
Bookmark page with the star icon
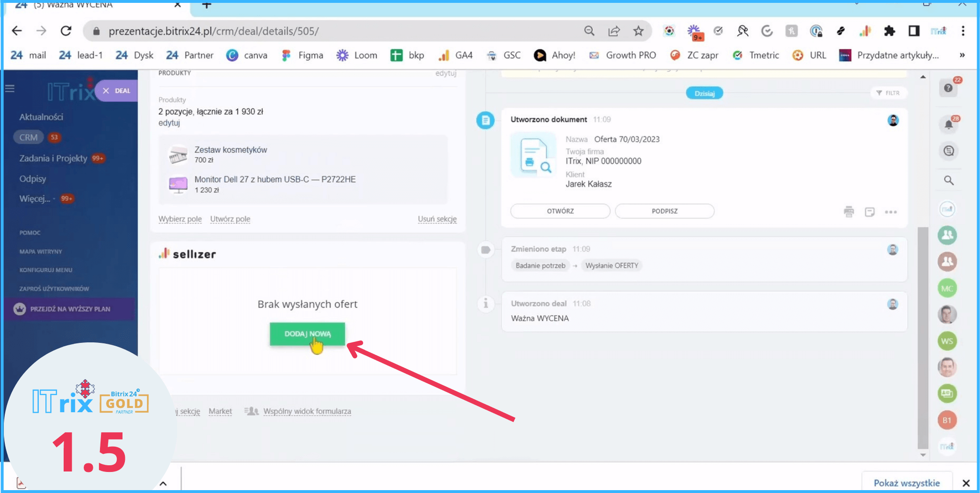click(x=638, y=31)
